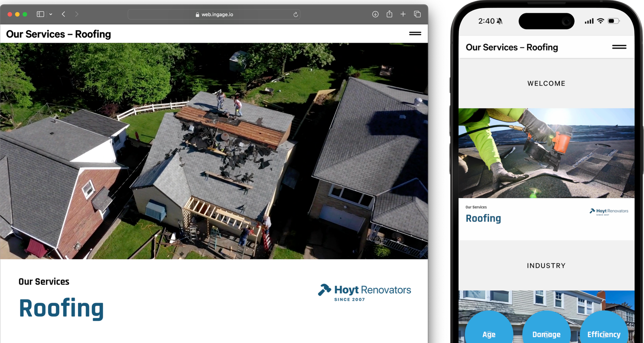Click the Share icon in toolbar
Viewport: 644px width, 343px height.
click(x=389, y=14)
